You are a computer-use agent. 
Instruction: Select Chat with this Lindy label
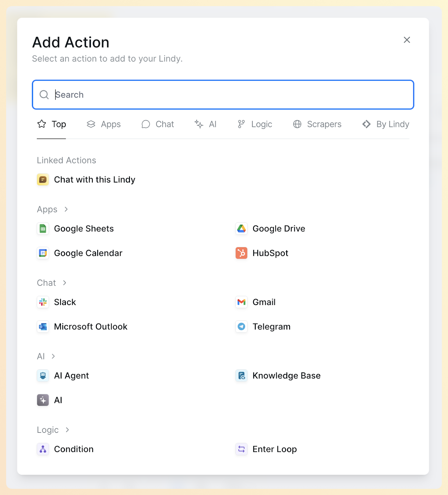tap(95, 180)
